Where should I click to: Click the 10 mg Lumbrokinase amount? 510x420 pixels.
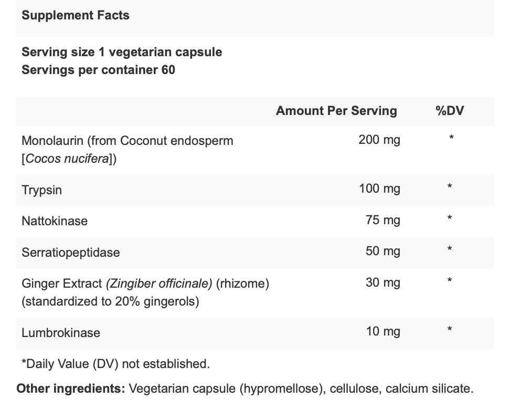pyautogui.click(x=383, y=331)
